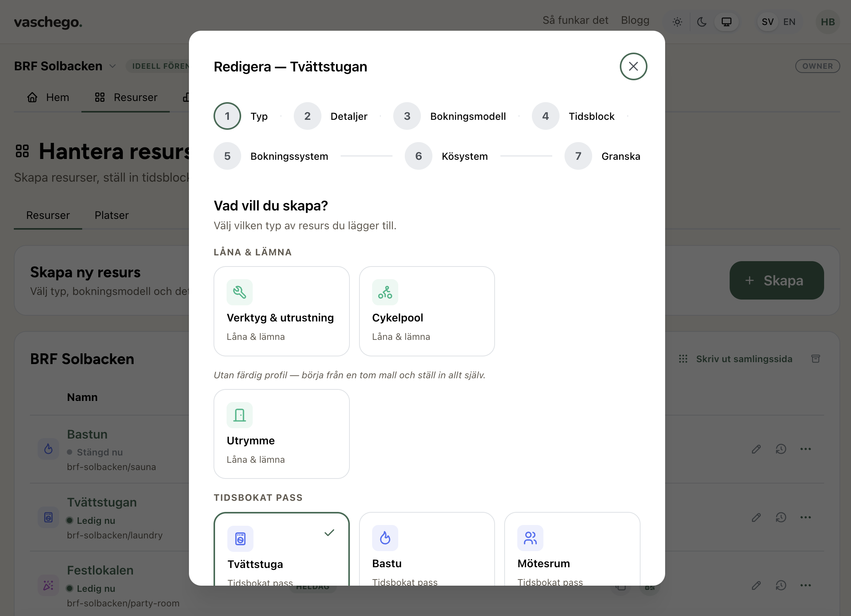Go to step 1 Typ
Image resolution: width=851 pixels, height=616 pixels.
(x=241, y=116)
